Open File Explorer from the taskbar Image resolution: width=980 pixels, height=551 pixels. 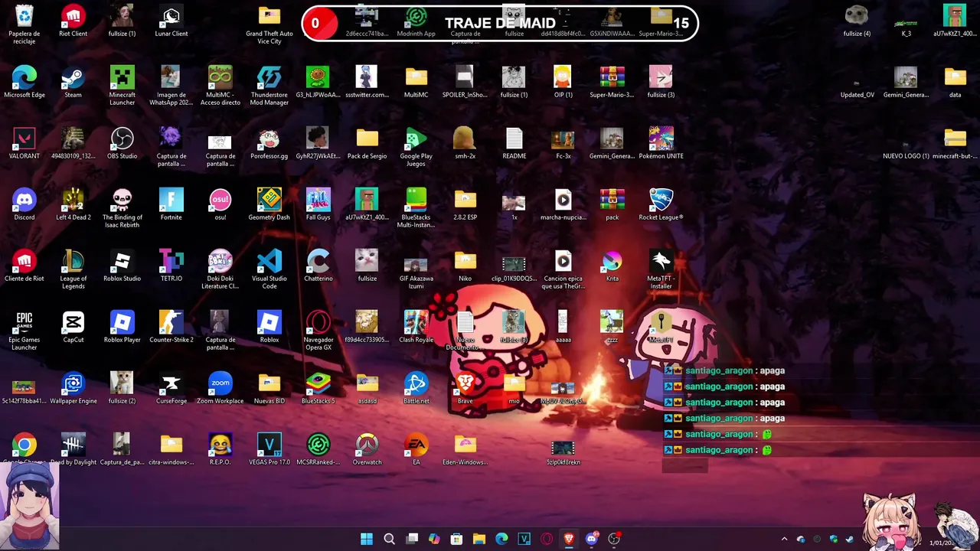click(479, 539)
